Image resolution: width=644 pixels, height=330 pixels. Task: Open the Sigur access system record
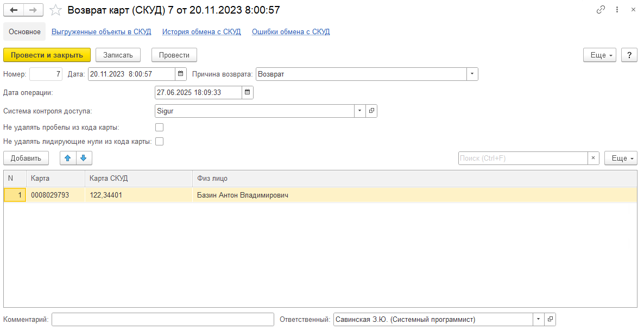pos(372,111)
